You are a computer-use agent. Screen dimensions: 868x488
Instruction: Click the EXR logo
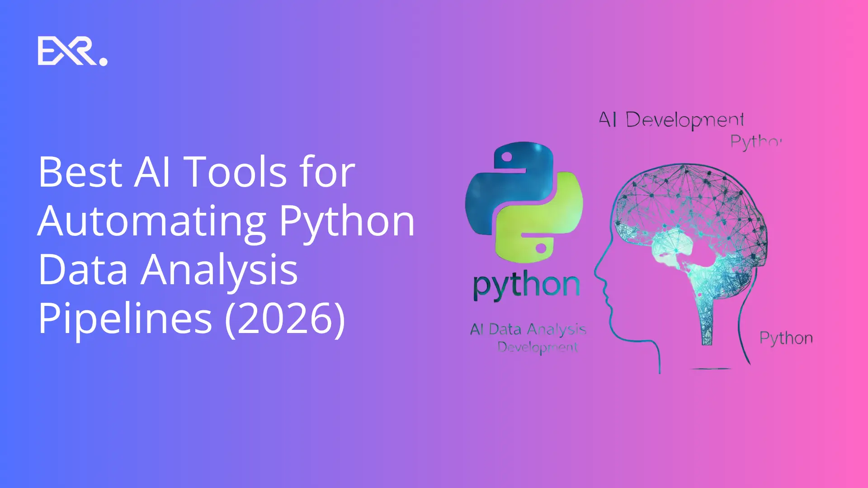[73, 51]
